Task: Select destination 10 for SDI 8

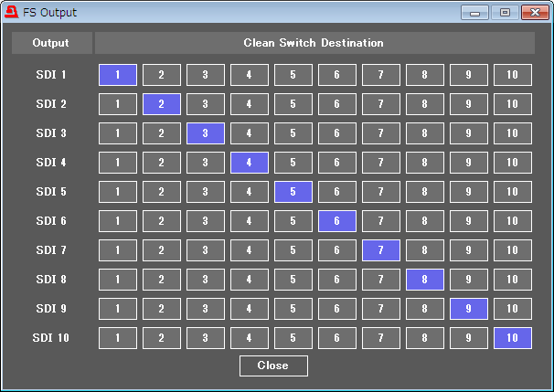Action: point(512,280)
